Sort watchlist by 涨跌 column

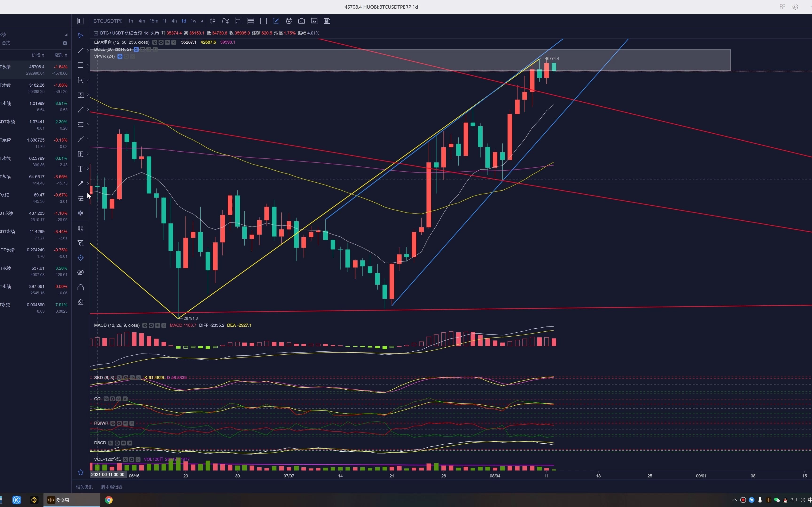[x=61, y=55]
